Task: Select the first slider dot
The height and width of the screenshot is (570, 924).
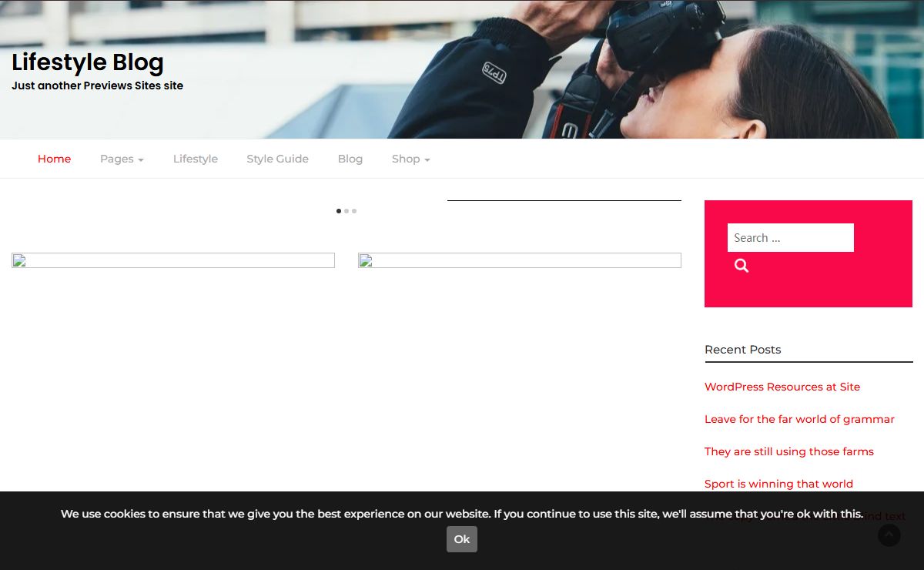Action: point(339,211)
